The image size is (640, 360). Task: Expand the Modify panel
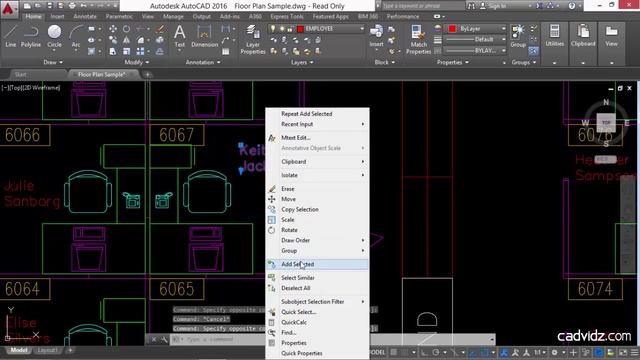tap(137, 62)
